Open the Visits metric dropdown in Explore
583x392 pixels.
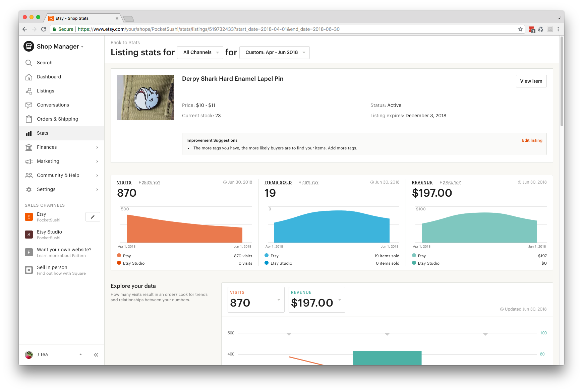click(256, 300)
